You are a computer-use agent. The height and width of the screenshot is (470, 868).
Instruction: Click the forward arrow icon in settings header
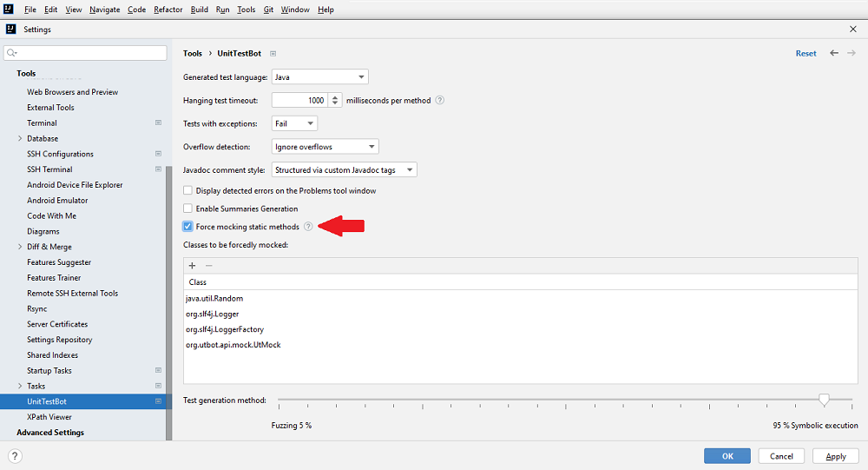coord(852,53)
